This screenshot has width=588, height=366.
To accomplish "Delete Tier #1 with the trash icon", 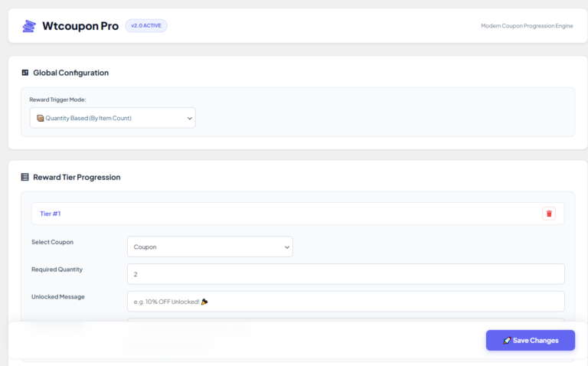I will coord(549,214).
